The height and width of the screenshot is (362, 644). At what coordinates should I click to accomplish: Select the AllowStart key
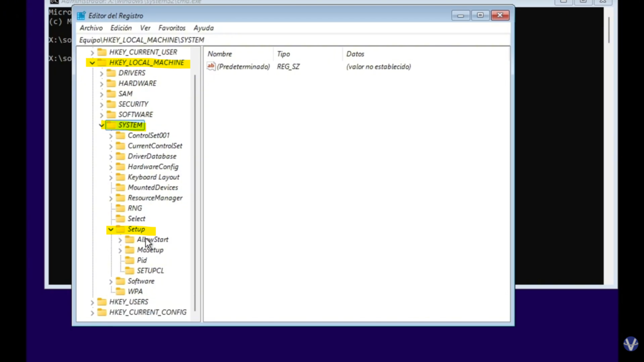(x=152, y=239)
